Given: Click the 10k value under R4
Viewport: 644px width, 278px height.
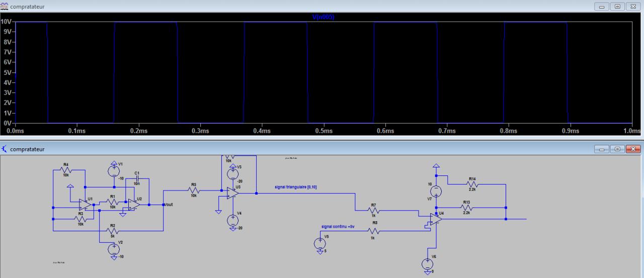Looking at the screenshot, I should point(66,176).
